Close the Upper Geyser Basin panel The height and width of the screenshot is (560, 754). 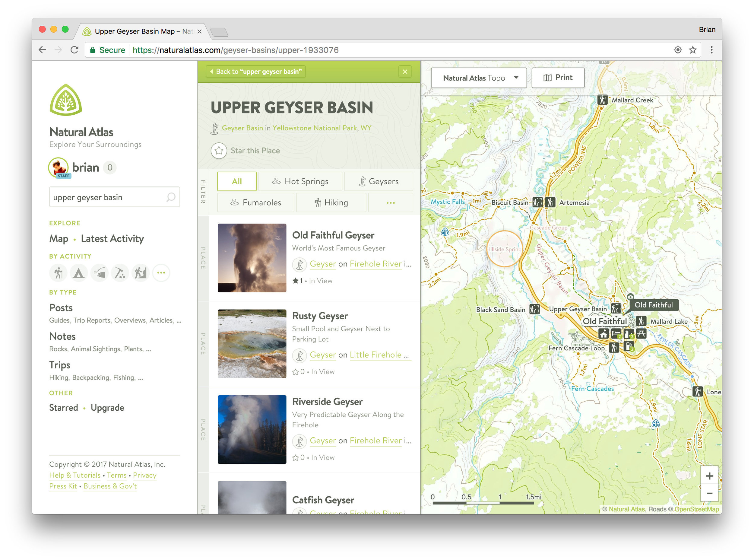click(405, 72)
